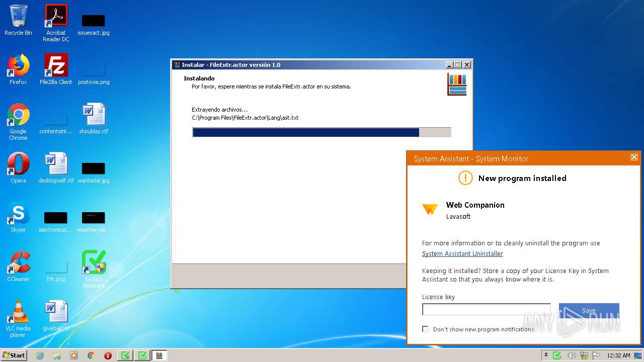Screen dimensions: 644x362
Task: Launch Google Chrome desktop shortcut
Action: [x=18, y=122]
